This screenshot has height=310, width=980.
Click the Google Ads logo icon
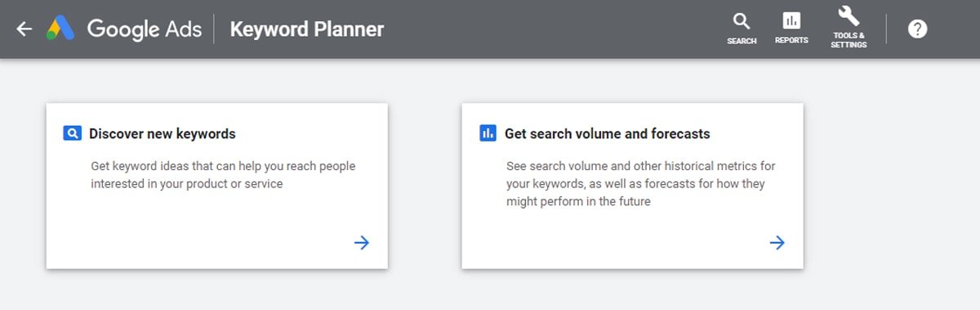[60, 29]
